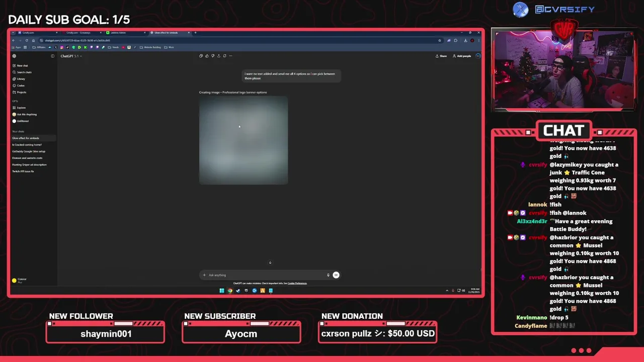Open the New chat option in sidebar
The image size is (644, 362).
click(21, 65)
